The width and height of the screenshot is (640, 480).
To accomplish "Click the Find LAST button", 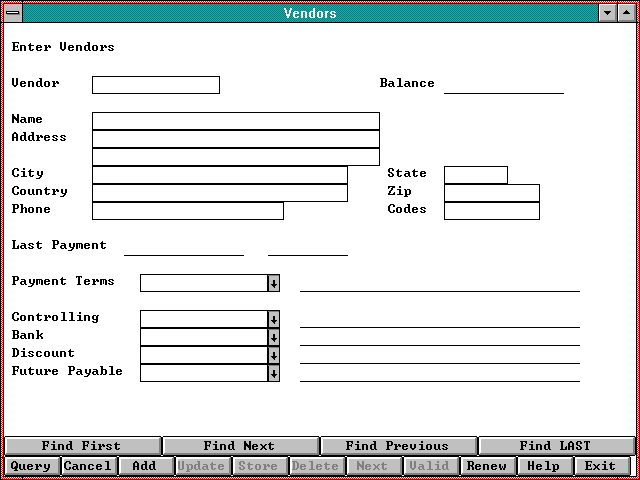I will tap(555, 446).
